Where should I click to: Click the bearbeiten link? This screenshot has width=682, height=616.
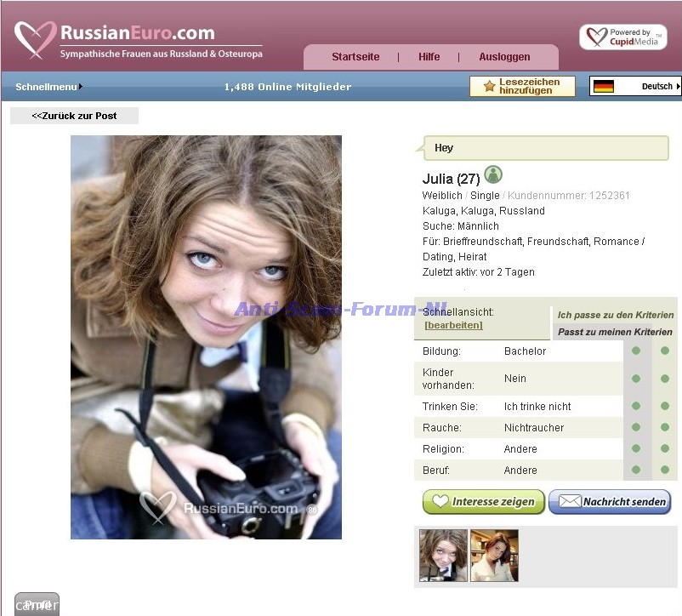coord(453,325)
